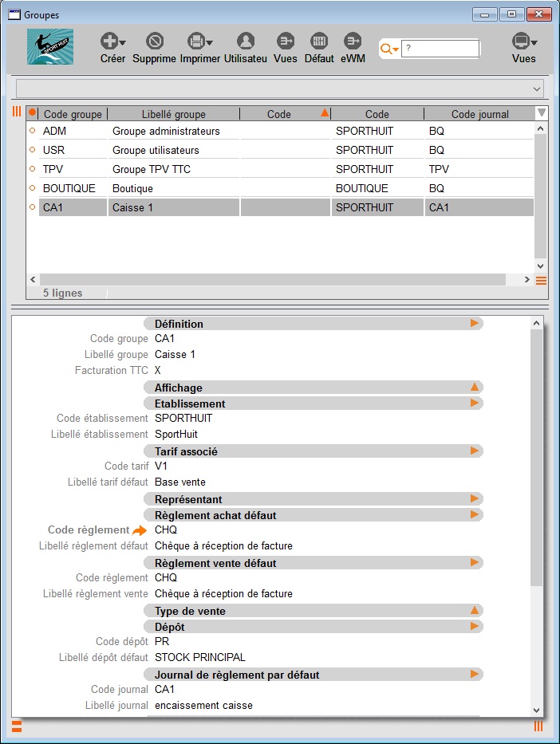Toggle the Etablissement section arrow
The height and width of the screenshot is (744, 560).
coord(474,403)
